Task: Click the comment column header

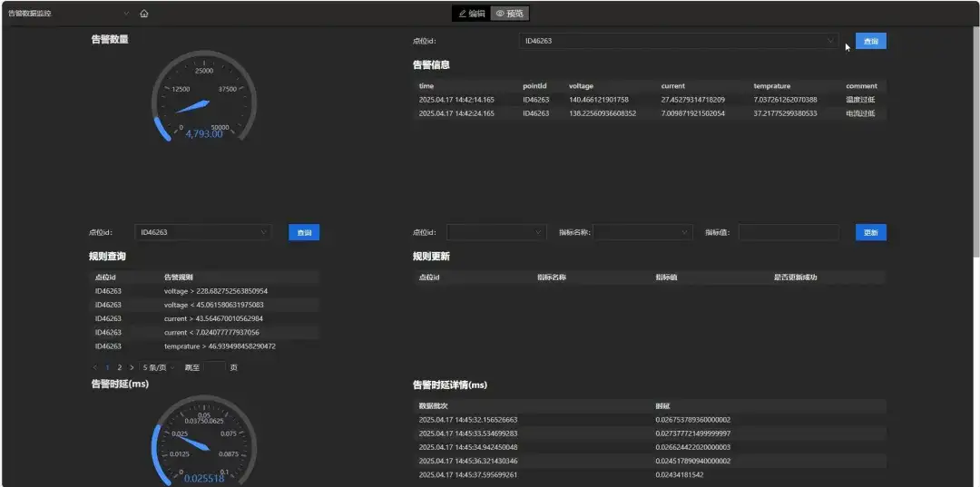Action: pyautogui.click(x=861, y=86)
